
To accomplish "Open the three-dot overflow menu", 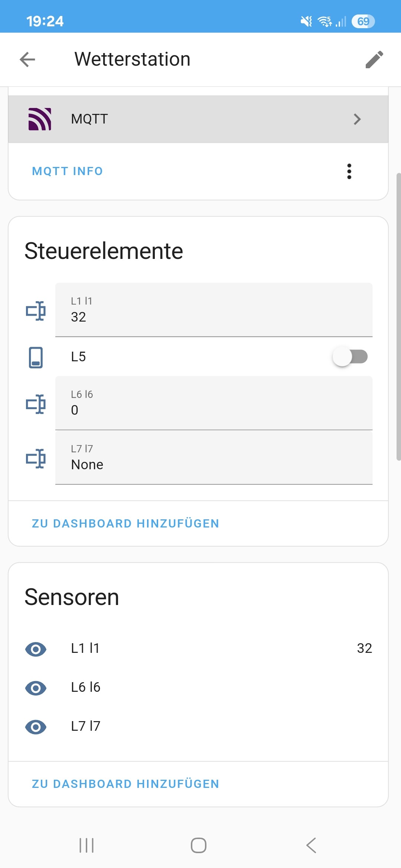I will point(349,171).
